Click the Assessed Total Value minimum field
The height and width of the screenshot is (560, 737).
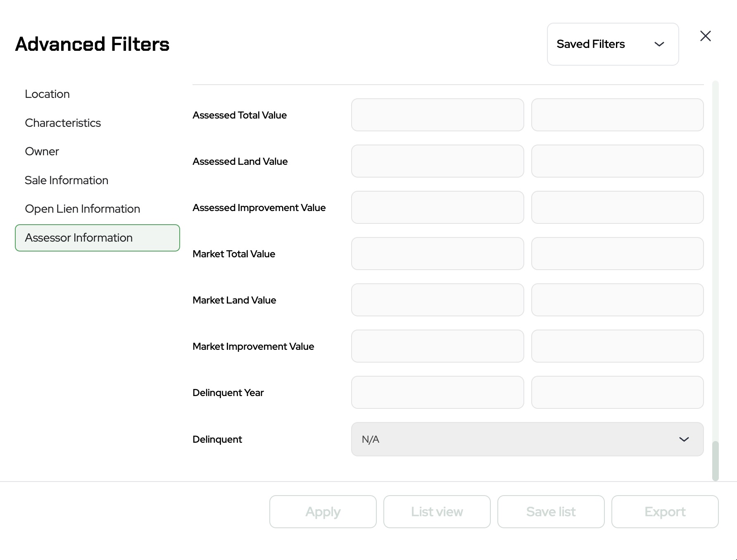[x=437, y=115]
